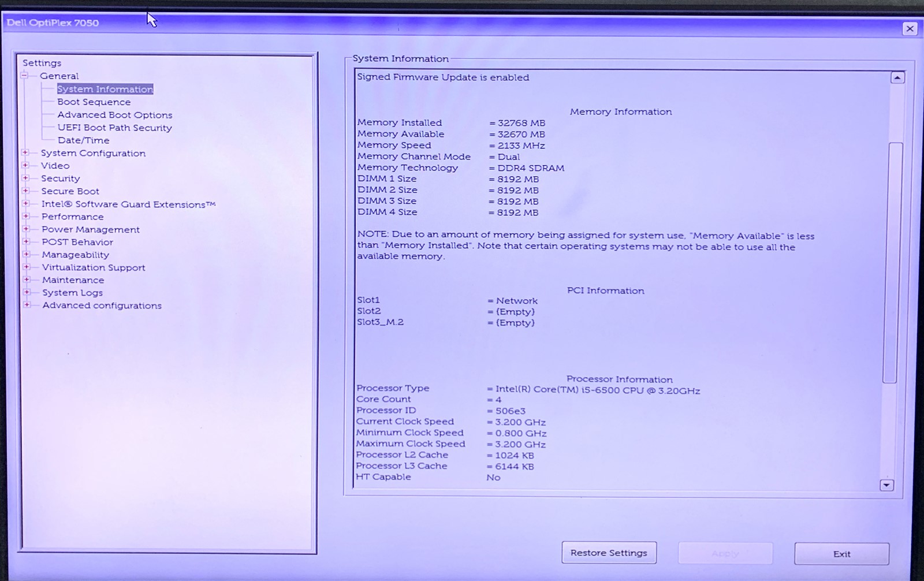Collapse the General tree node
Screen dimensions: 924x581
pos(24,76)
